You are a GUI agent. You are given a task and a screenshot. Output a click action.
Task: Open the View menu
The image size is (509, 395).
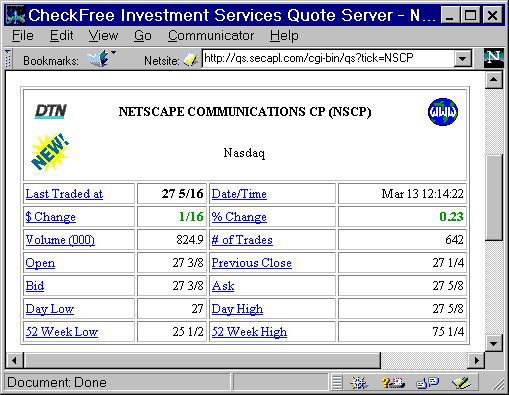(103, 35)
